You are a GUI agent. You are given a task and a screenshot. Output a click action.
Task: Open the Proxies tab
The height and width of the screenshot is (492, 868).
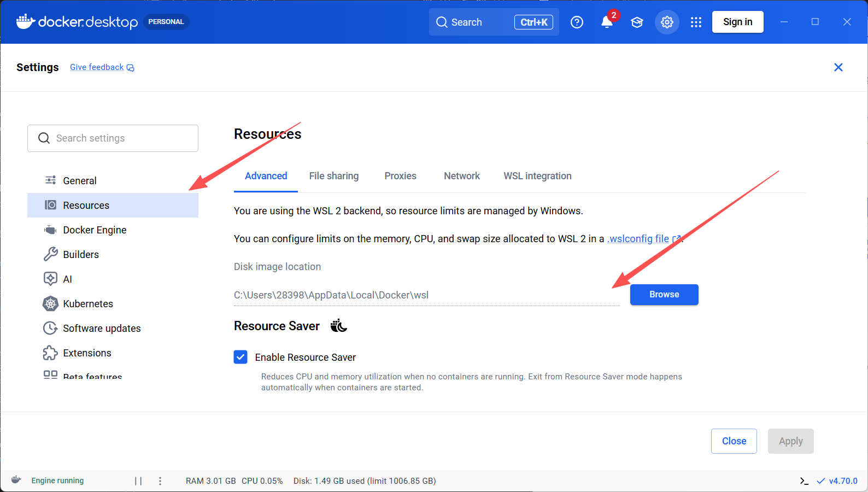pos(400,176)
